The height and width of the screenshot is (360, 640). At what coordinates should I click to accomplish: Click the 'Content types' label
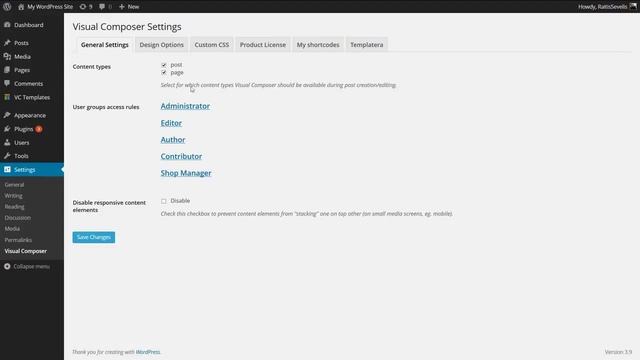[x=91, y=67]
